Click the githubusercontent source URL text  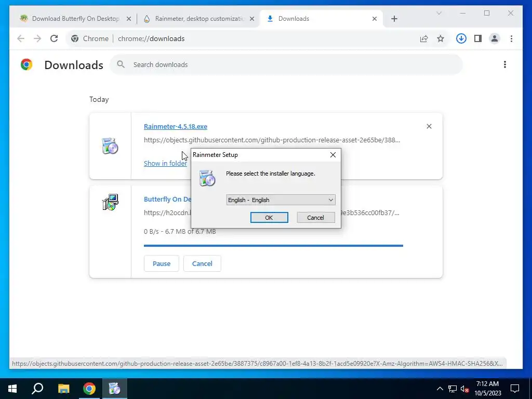click(272, 140)
